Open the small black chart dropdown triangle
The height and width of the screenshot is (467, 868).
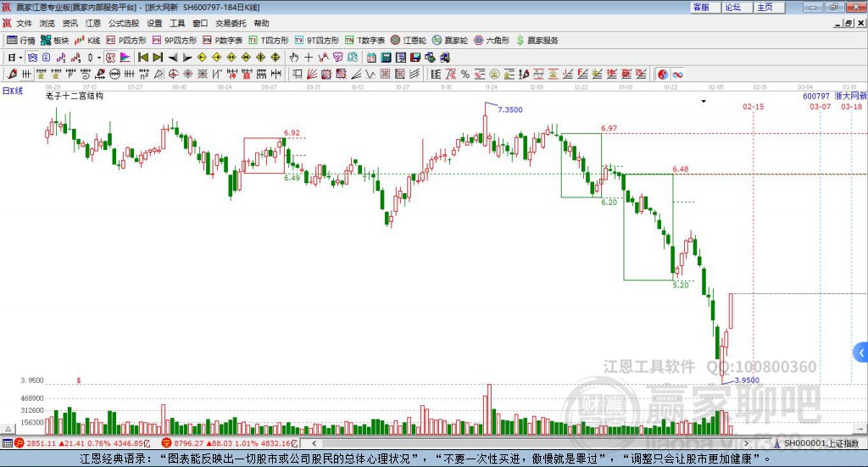tap(704, 101)
